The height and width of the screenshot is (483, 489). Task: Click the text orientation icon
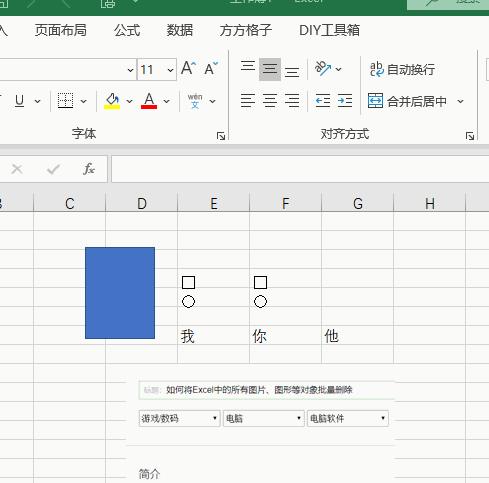coord(323,69)
